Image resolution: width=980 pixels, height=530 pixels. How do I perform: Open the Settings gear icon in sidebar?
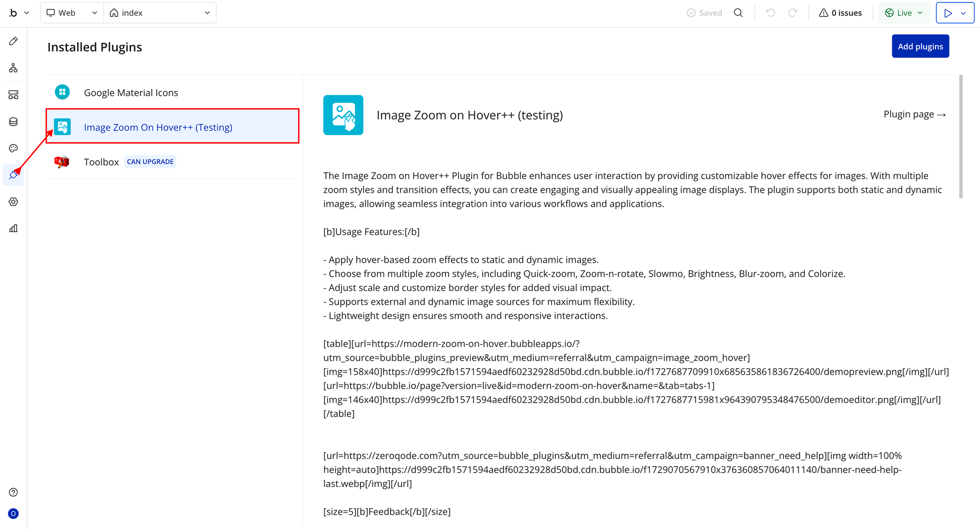(x=13, y=201)
